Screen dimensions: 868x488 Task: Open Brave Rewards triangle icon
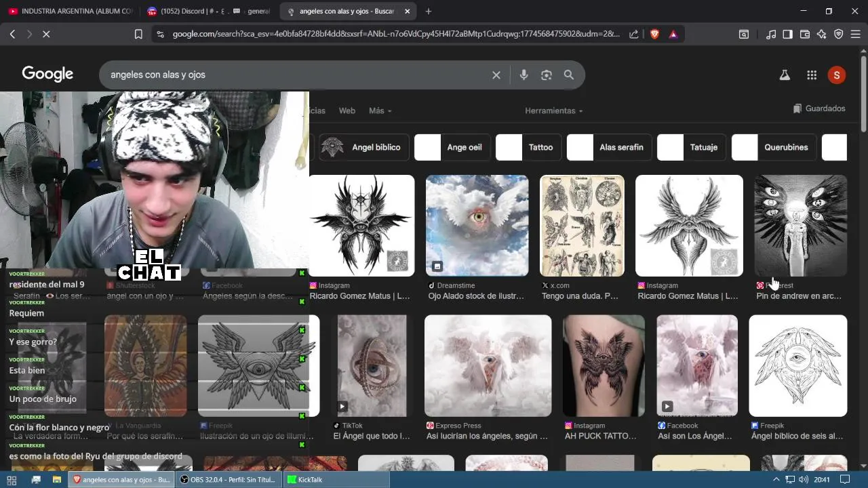[673, 34]
